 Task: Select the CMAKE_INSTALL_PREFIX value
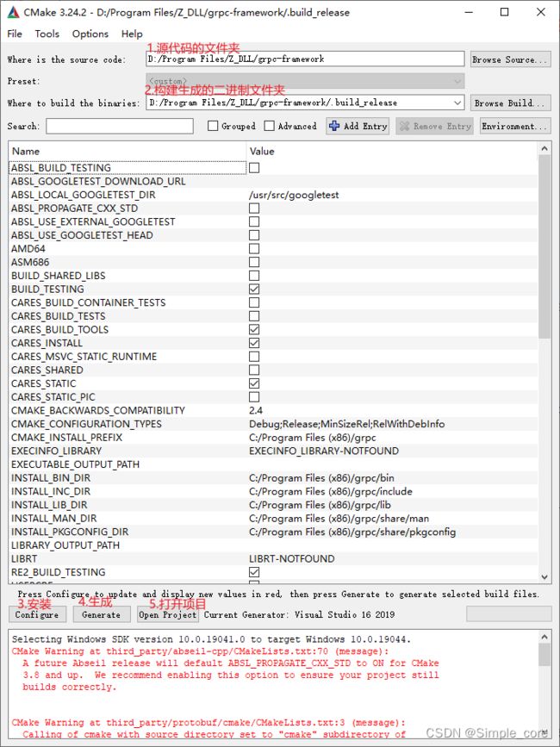pos(313,438)
